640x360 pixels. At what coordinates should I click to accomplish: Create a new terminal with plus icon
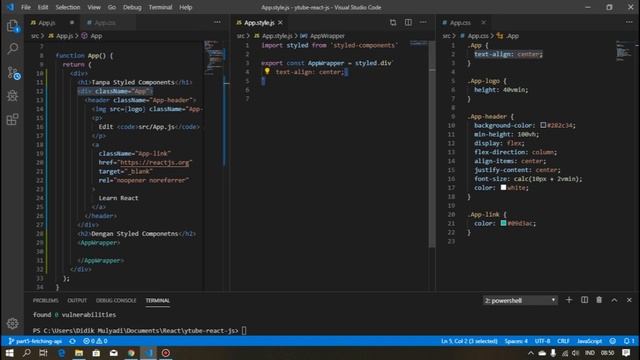click(569, 300)
